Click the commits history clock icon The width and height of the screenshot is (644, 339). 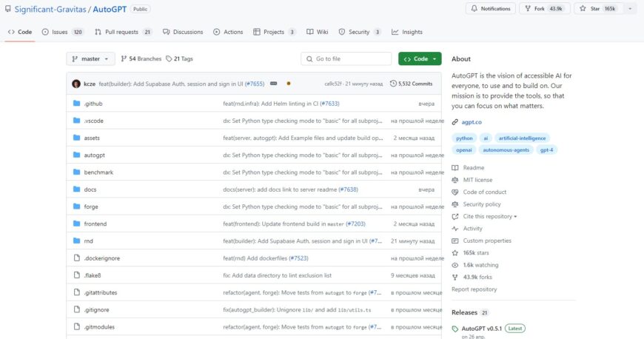click(x=393, y=84)
